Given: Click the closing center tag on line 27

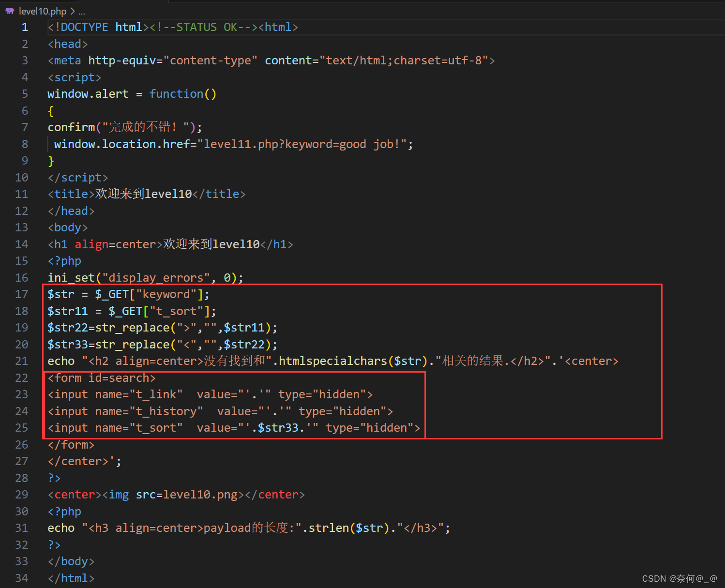Looking at the screenshot, I should pos(78,461).
